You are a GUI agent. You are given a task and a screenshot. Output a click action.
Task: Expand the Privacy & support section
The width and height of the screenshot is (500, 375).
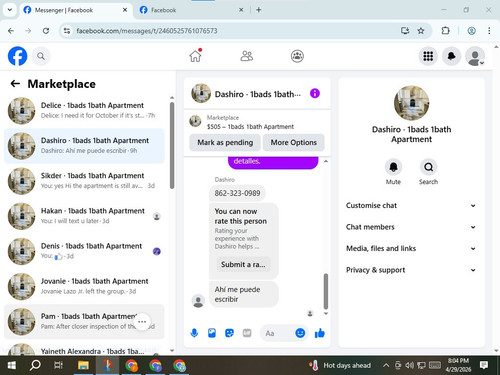(411, 270)
